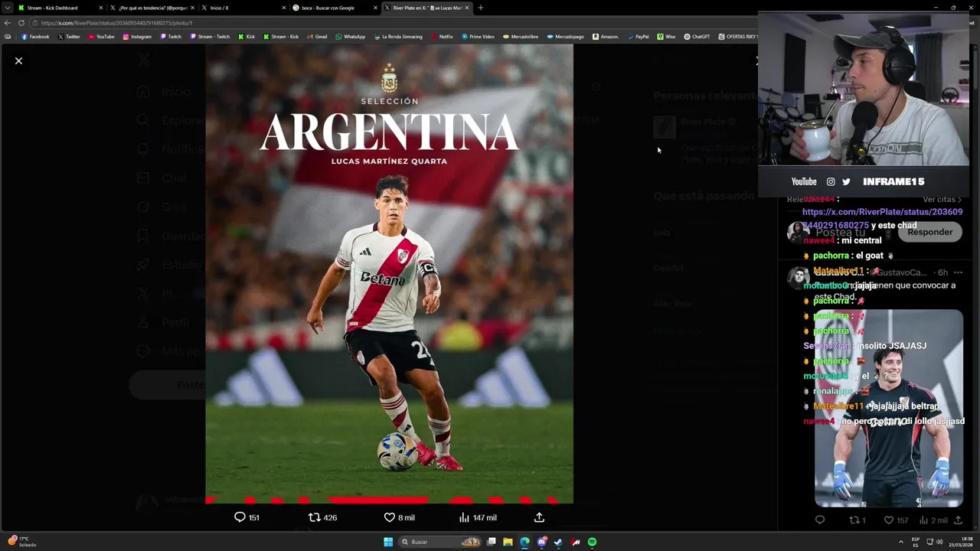Open the PayPal bookmark
The height and width of the screenshot is (551, 980).
click(638, 37)
